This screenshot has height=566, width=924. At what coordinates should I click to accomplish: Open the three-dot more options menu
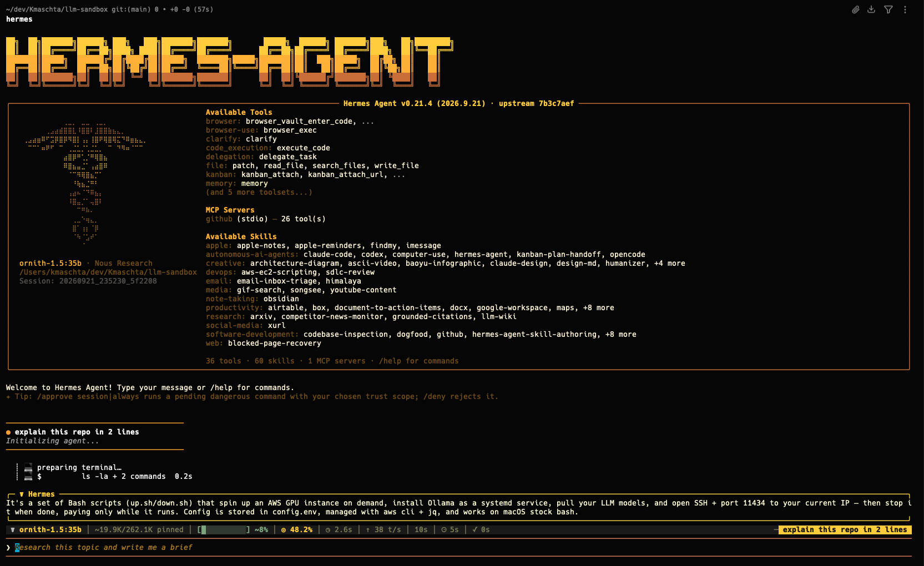tap(905, 9)
